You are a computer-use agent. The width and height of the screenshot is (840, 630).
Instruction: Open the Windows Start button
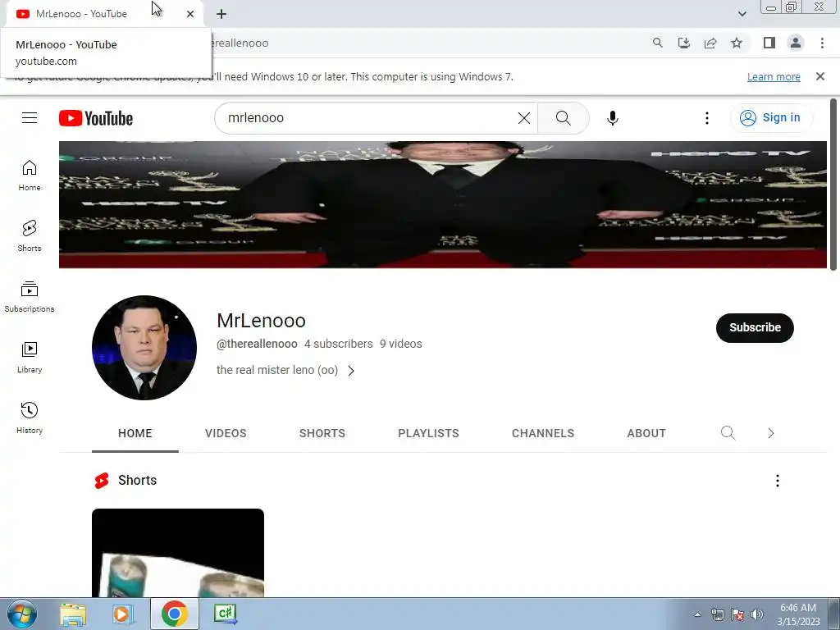[x=22, y=614]
